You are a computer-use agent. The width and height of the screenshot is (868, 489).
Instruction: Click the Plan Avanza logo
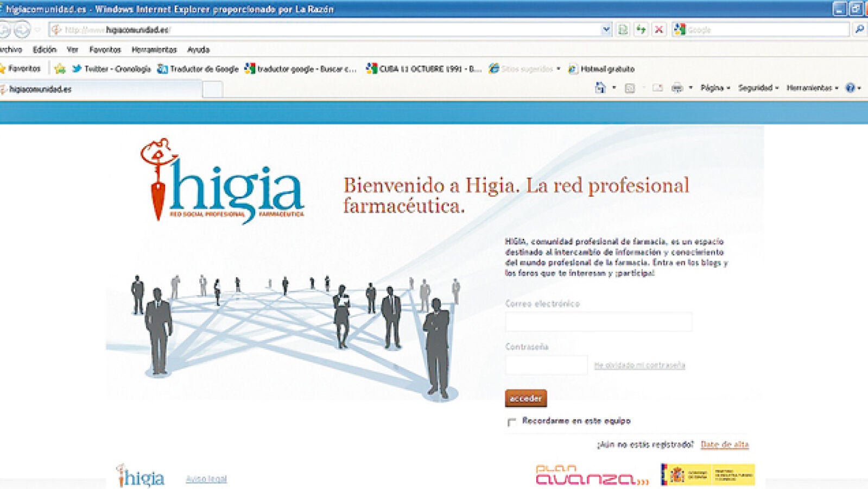coord(592,475)
